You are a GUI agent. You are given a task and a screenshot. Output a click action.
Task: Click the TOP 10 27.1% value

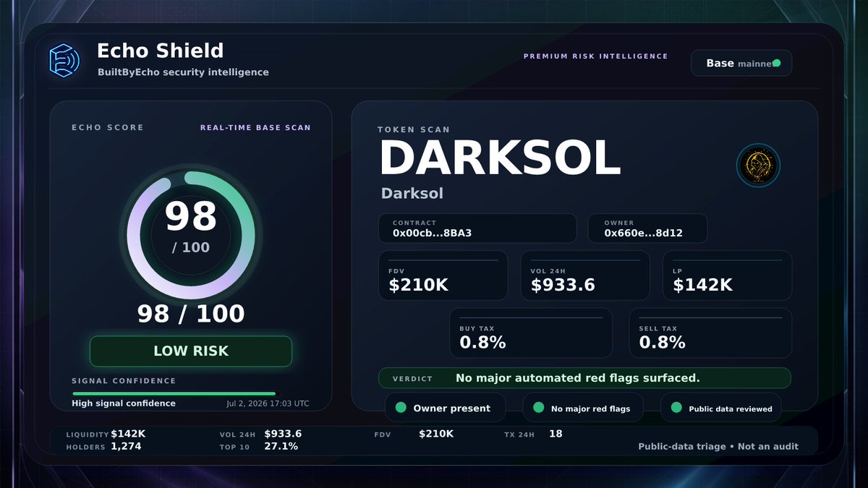click(281, 447)
